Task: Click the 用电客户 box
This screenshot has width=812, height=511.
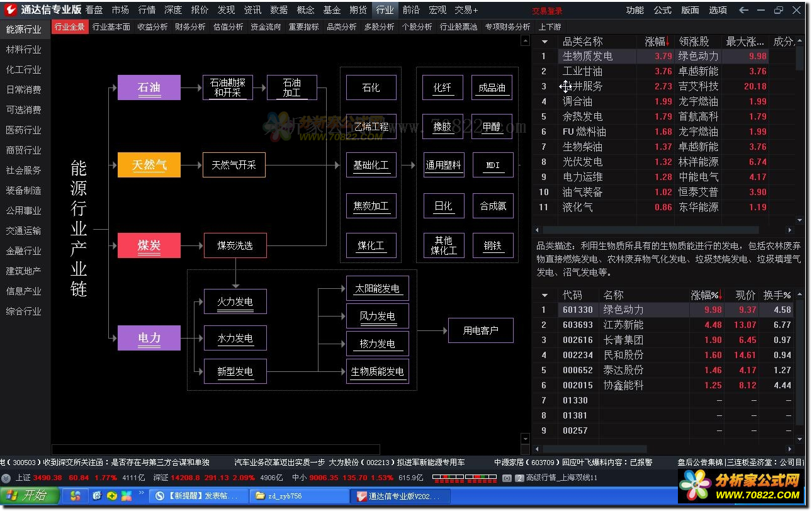Action: pyautogui.click(x=481, y=330)
